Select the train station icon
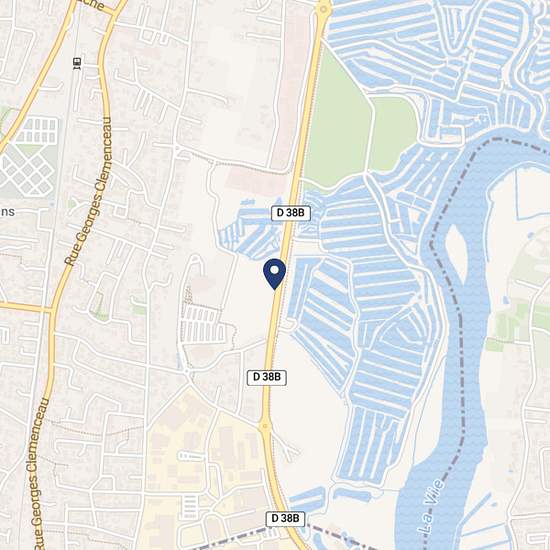The height and width of the screenshot is (550, 550). tap(77, 63)
